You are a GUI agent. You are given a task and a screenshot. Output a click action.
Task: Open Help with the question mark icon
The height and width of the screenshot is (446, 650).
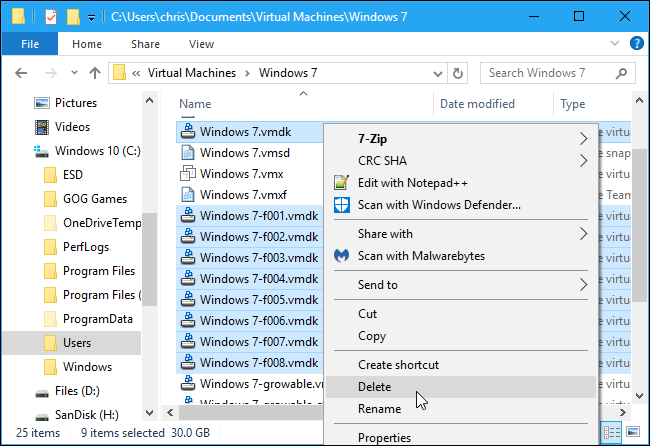[636, 43]
